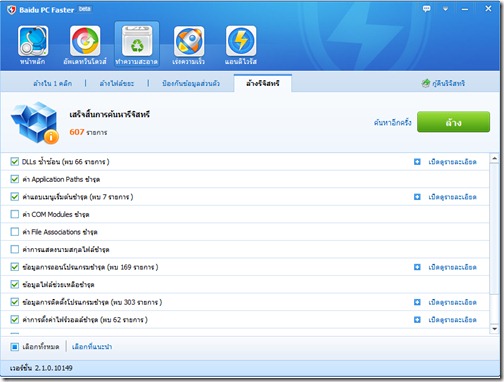Expand the 62 items row plus icon
This screenshot has height=382, width=504.
click(417, 320)
